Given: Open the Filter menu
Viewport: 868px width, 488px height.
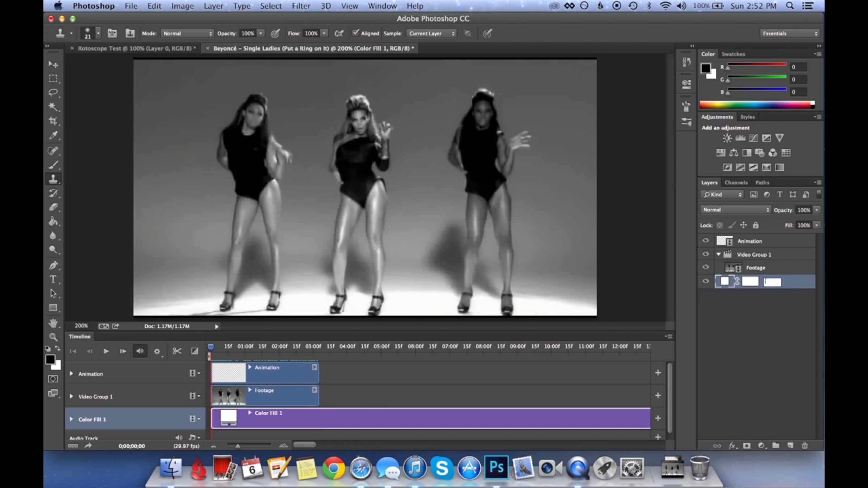Looking at the screenshot, I should 301,6.
